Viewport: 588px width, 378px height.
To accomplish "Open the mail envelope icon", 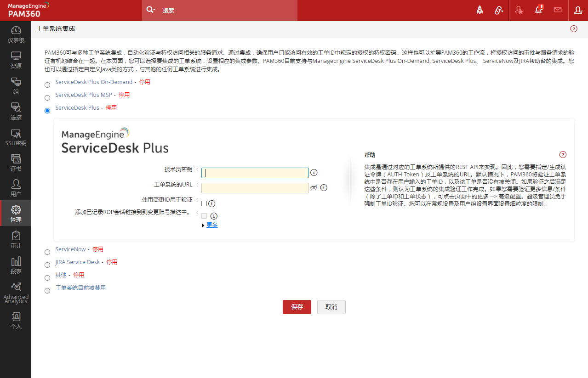I will point(558,10).
